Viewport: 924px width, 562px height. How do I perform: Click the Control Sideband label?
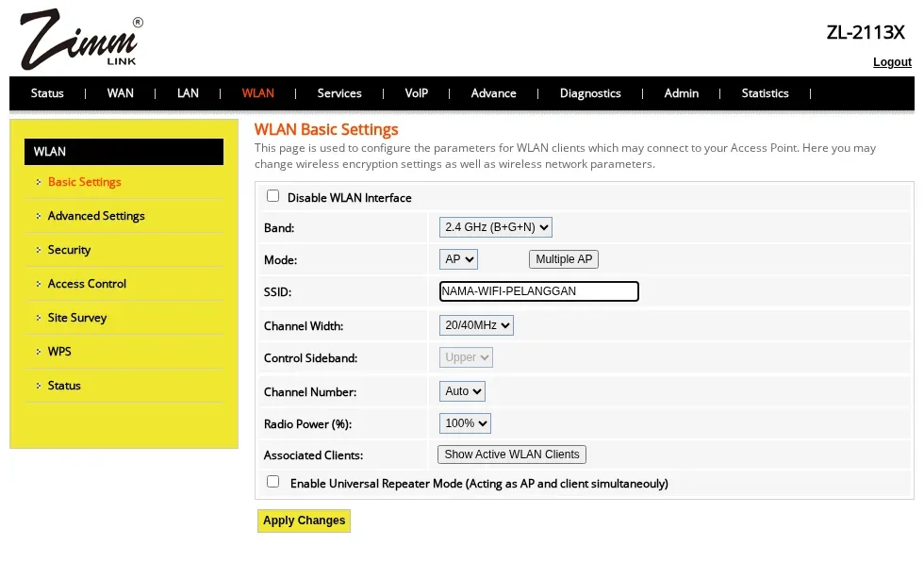point(310,358)
